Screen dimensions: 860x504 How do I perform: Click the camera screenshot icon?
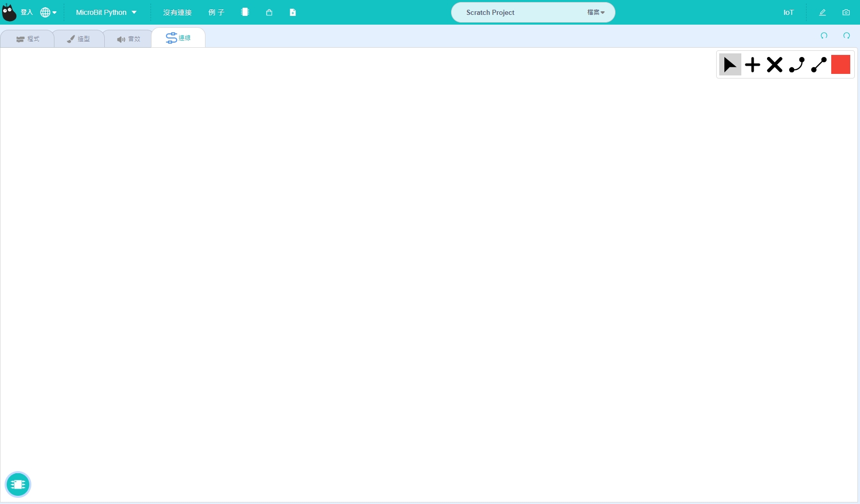846,12
